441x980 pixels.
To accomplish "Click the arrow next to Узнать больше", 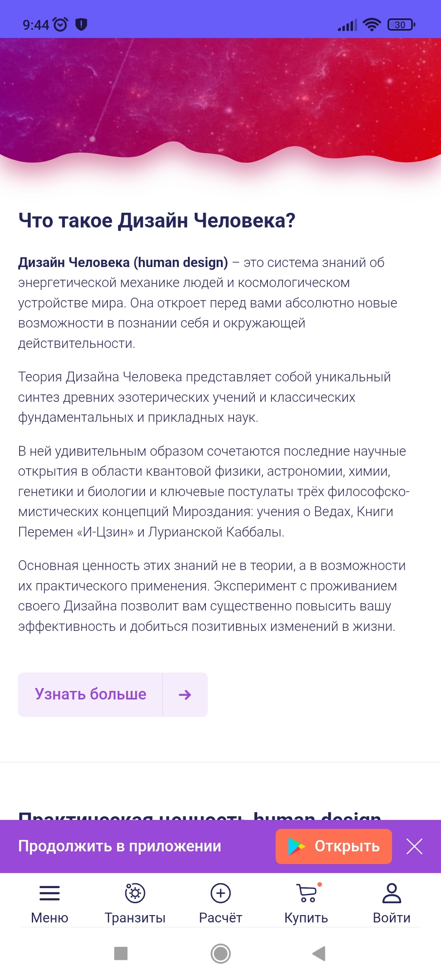I will pos(185,695).
